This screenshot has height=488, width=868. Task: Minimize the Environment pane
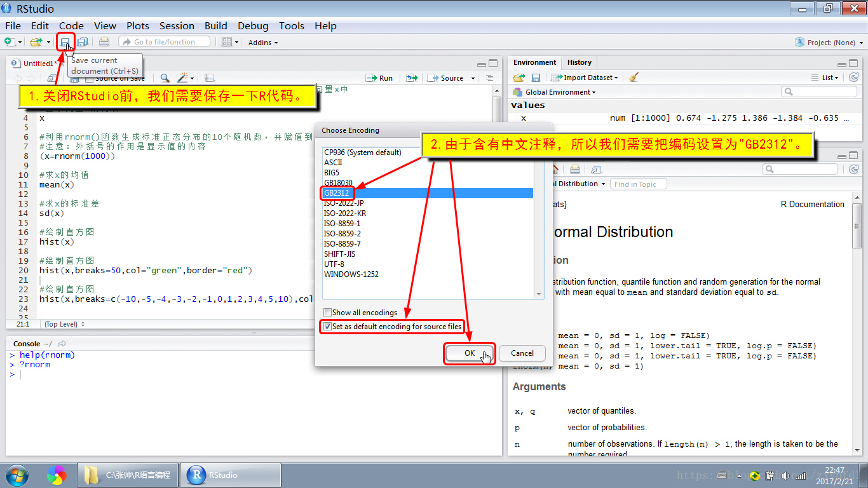pyautogui.click(x=841, y=64)
